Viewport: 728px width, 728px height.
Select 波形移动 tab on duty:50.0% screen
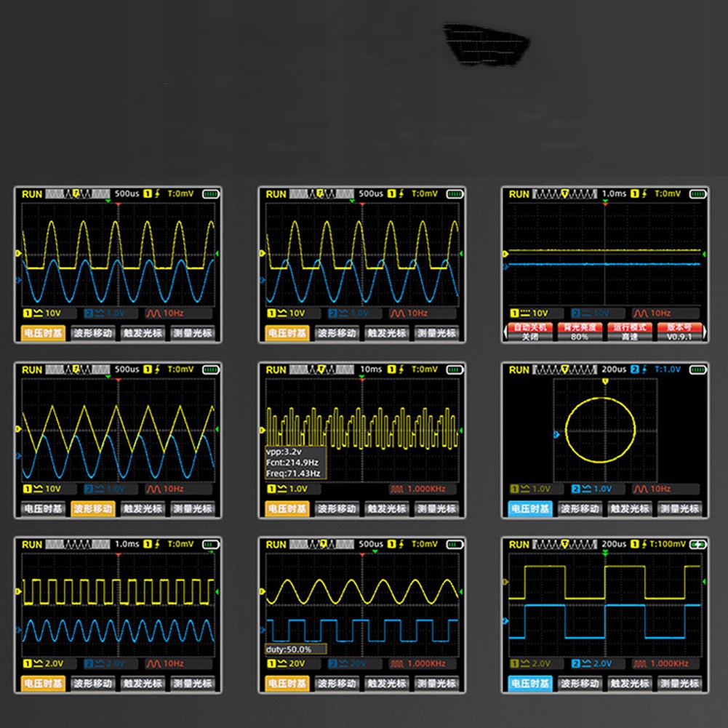(337, 684)
